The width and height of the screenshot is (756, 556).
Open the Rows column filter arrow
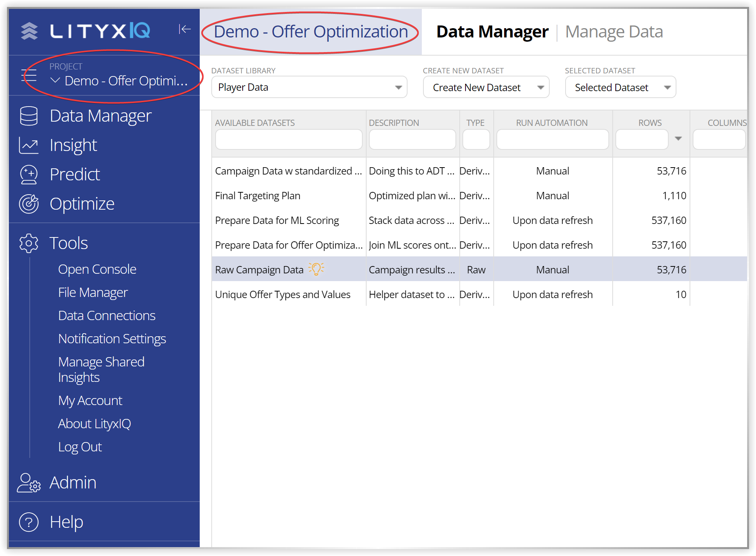pyautogui.click(x=678, y=139)
